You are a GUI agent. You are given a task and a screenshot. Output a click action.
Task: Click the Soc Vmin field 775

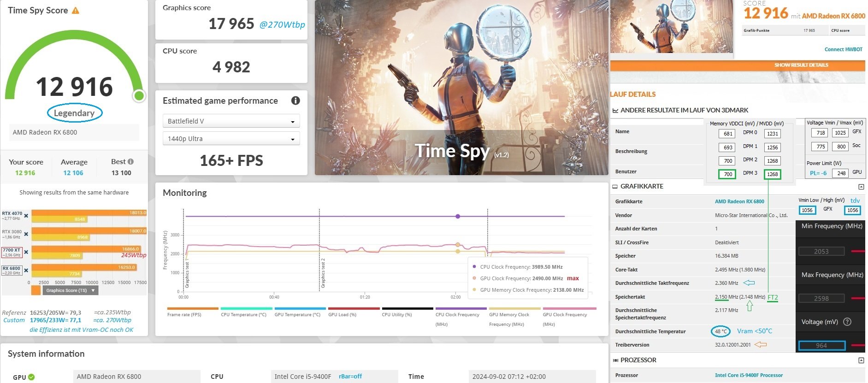(820, 147)
